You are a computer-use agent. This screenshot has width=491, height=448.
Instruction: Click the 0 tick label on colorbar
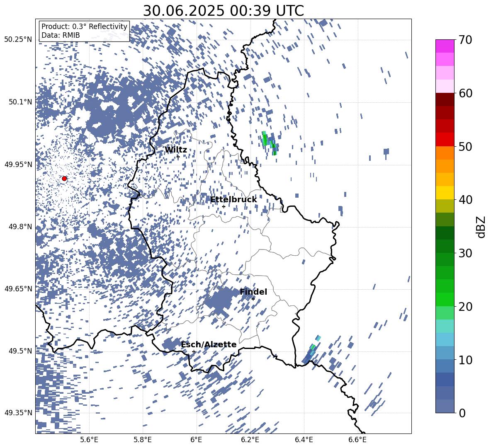[462, 413]
